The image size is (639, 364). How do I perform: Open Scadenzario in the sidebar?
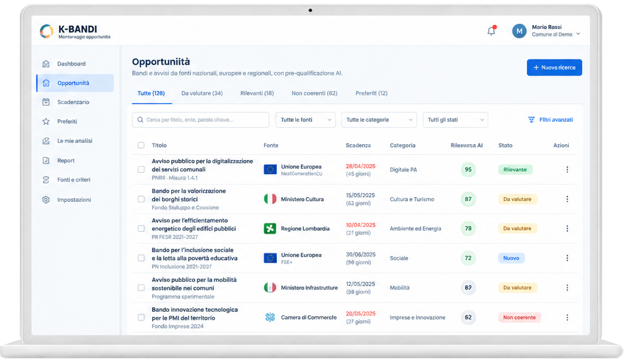coord(75,102)
